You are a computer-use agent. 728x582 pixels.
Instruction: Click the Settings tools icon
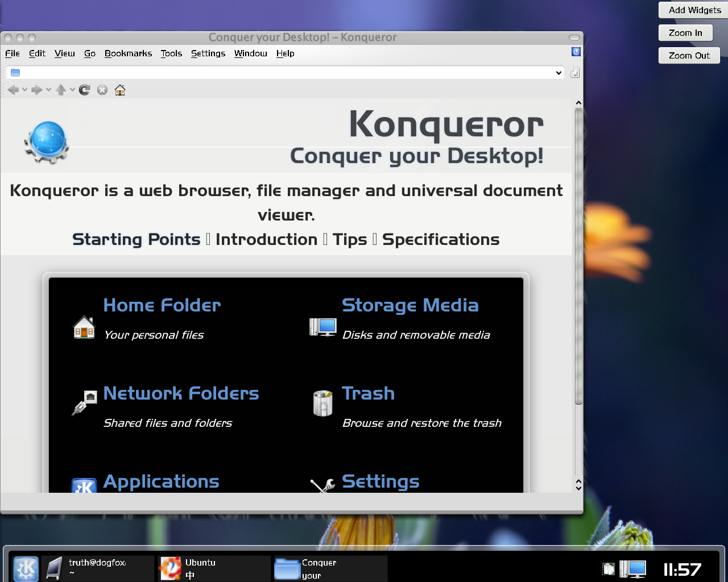322,485
